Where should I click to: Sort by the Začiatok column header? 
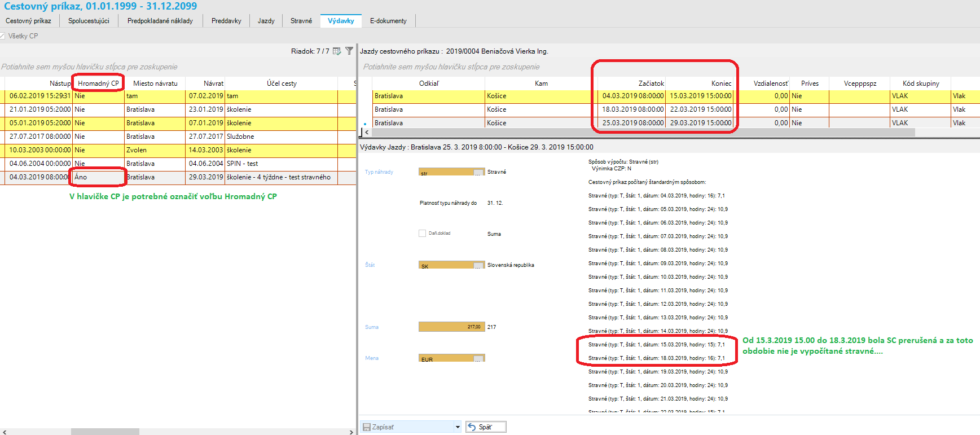(x=632, y=84)
